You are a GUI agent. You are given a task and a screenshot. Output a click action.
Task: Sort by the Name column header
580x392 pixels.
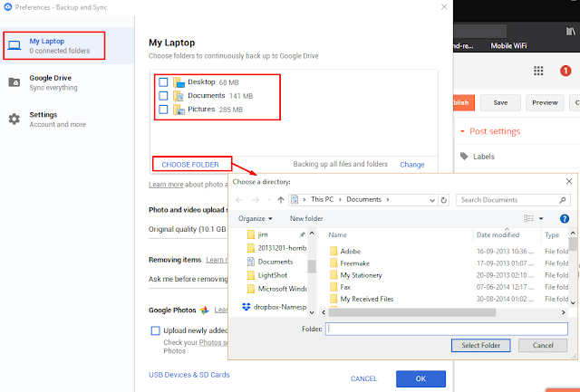coord(338,234)
